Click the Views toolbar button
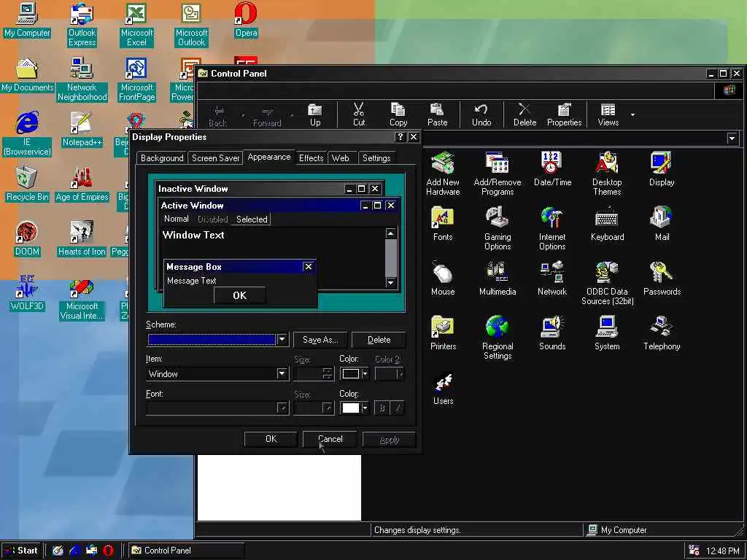The width and height of the screenshot is (747, 560). point(608,114)
